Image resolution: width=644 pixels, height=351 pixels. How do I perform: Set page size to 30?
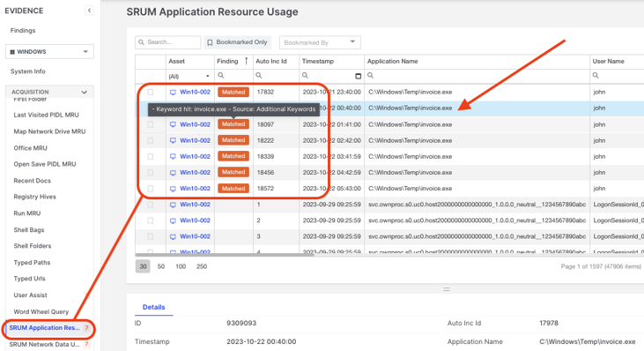coord(143,266)
